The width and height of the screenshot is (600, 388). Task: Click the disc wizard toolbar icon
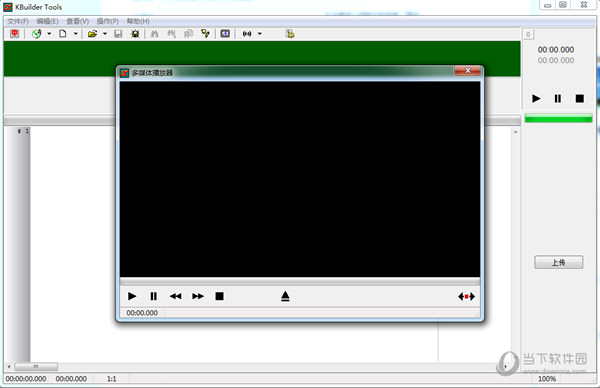[37, 34]
